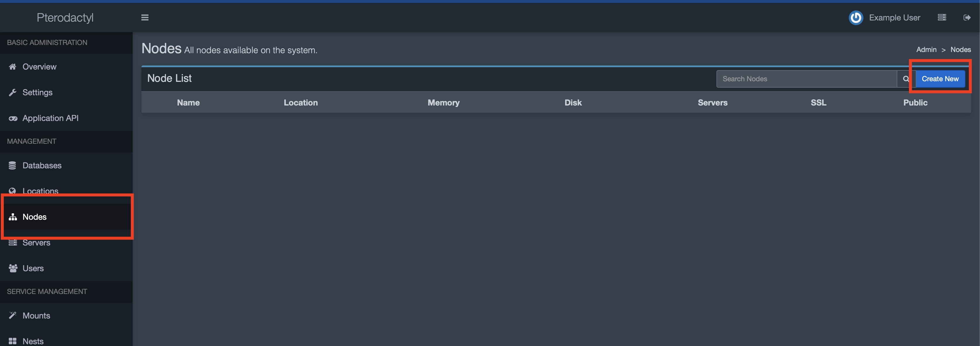Viewport: 980px width, 346px height.
Task: Click the Locations icon in sidebar
Action: (x=13, y=191)
